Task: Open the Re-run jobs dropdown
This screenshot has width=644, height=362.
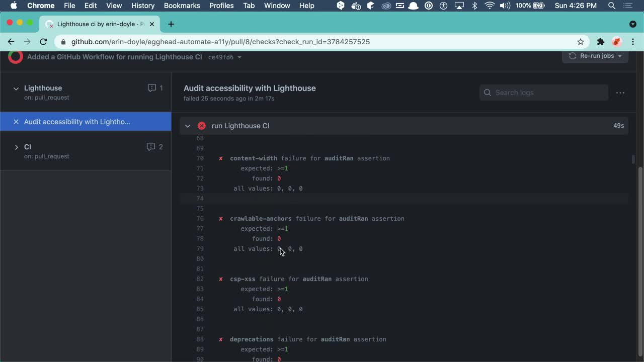Action: (595, 56)
